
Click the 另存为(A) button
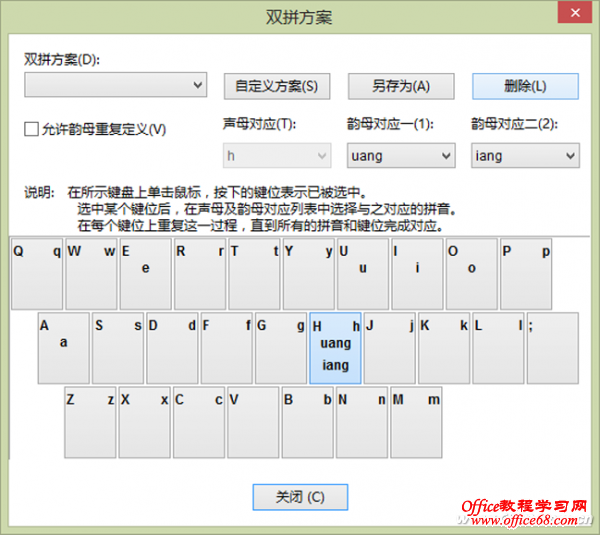(x=401, y=86)
